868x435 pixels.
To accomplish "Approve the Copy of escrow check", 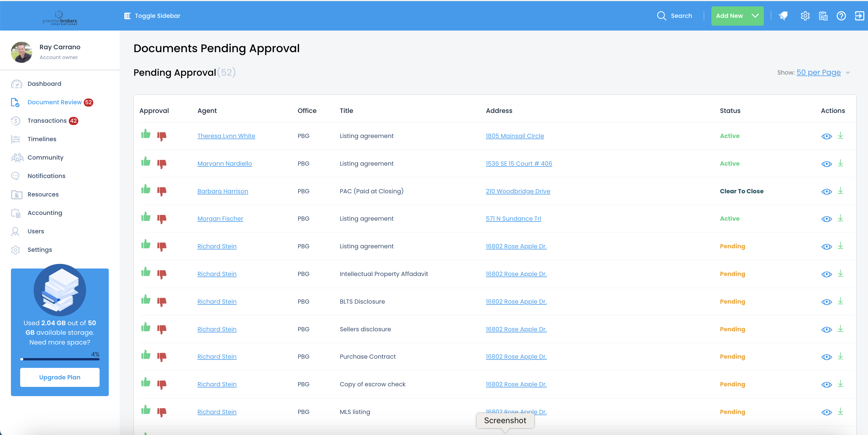I will pos(146,382).
